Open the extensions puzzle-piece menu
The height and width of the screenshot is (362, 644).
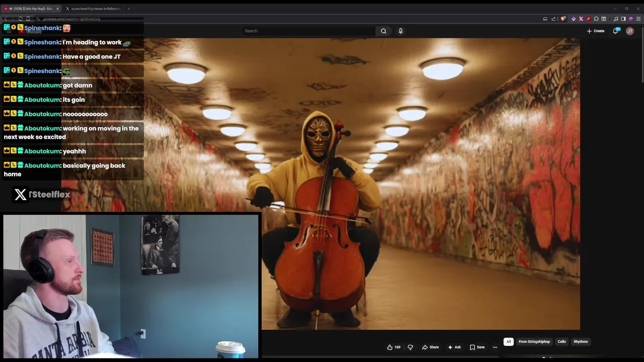[596, 19]
